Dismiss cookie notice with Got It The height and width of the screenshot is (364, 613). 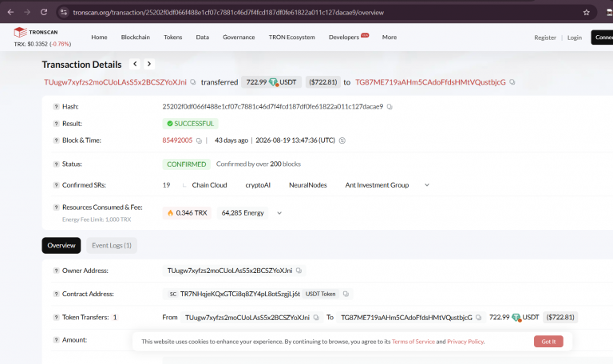pos(548,342)
